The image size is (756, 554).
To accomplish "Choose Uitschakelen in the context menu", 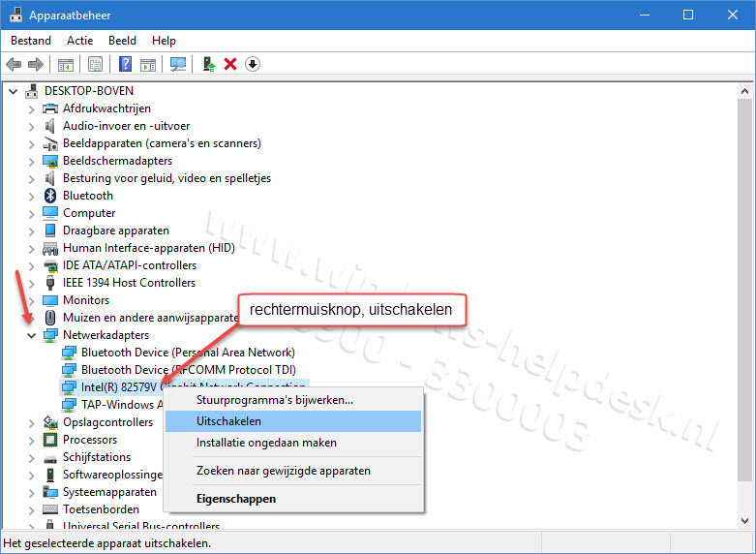I will coord(293,421).
